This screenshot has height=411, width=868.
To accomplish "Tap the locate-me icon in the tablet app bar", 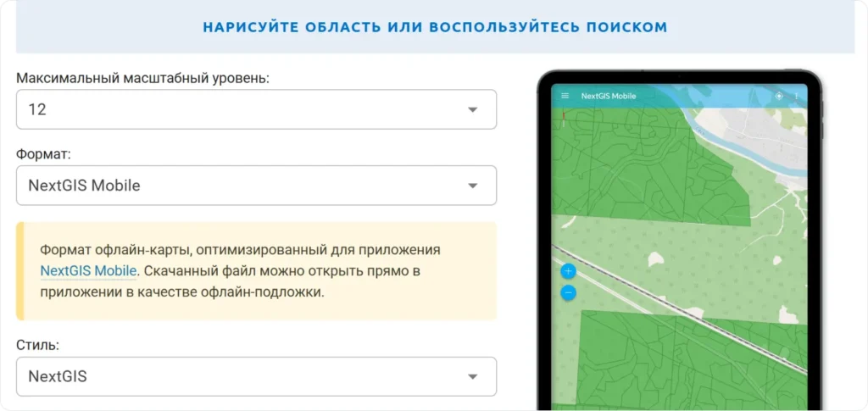I will coord(779,96).
